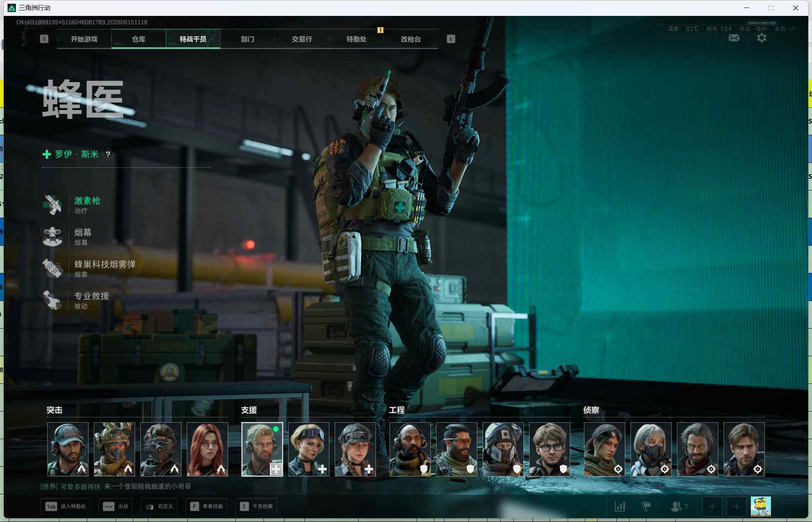Viewport: 812px width, 522px height.
Task: Select the 工程 operator with black-rimmed glasses
Action: point(550,449)
